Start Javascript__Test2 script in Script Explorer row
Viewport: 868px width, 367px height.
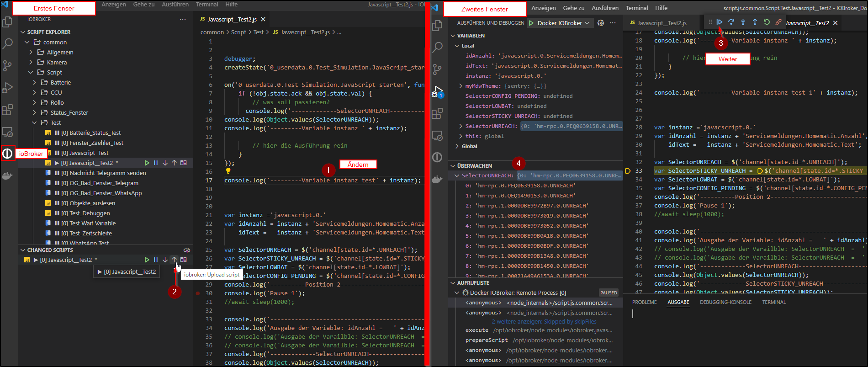click(x=147, y=163)
